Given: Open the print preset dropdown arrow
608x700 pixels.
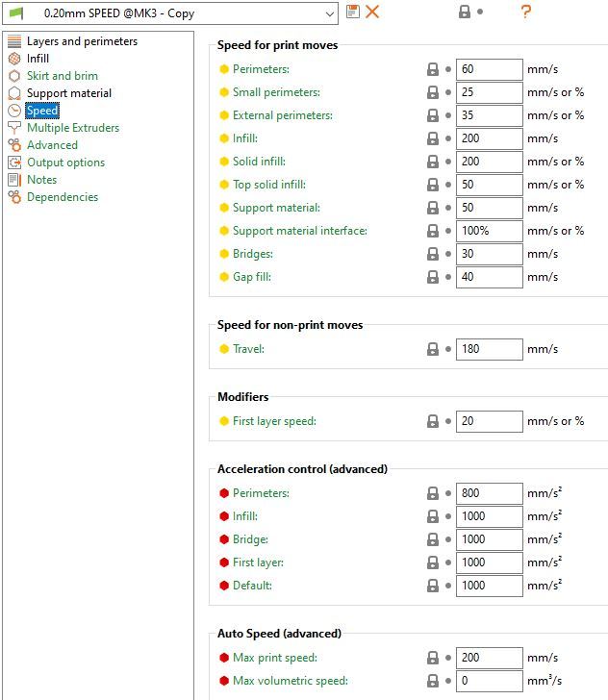Looking at the screenshot, I should coord(330,13).
